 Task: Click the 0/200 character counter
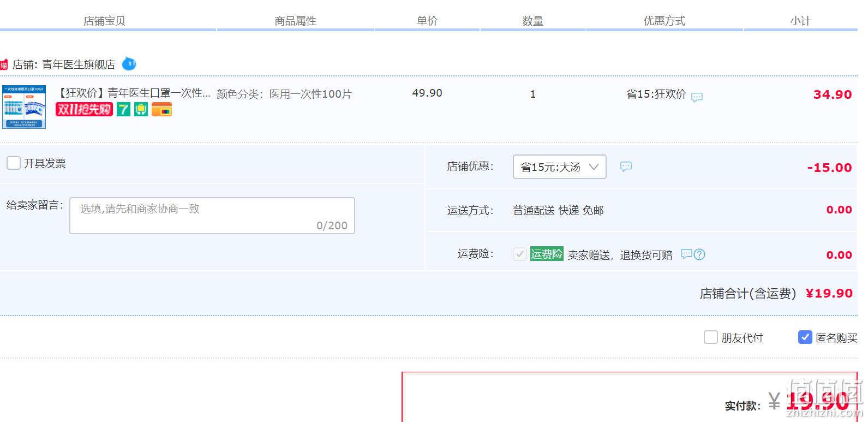click(x=332, y=225)
